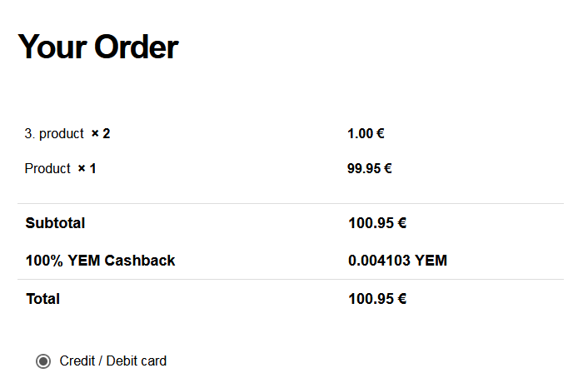Click the euro sign beside 1.00
This screenshot has width=588, height=378.
click(x=381, y=133)
